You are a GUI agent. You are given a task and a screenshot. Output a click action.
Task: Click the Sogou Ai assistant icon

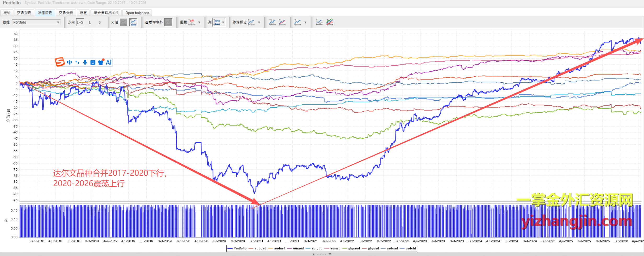tap(108, 62)
